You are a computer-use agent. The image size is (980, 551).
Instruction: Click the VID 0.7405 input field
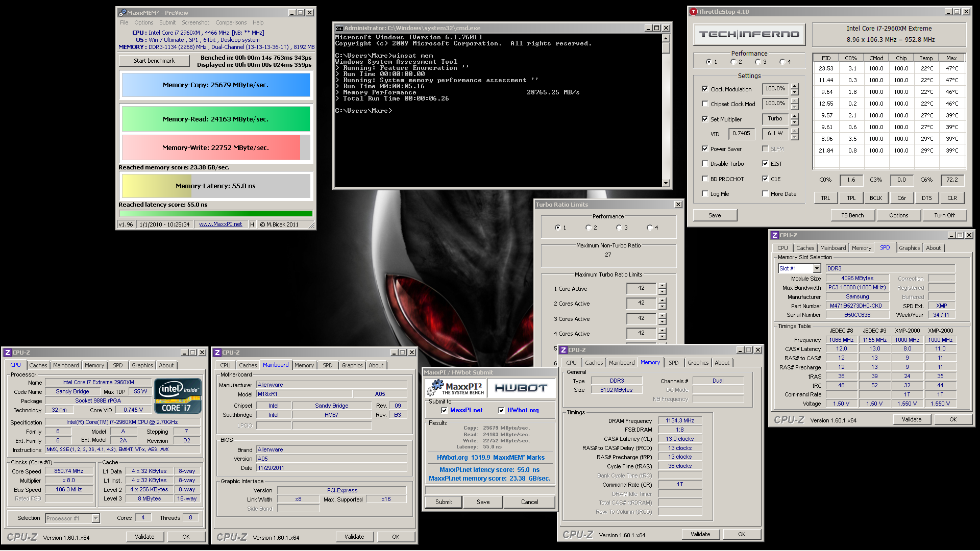(741, 134)
